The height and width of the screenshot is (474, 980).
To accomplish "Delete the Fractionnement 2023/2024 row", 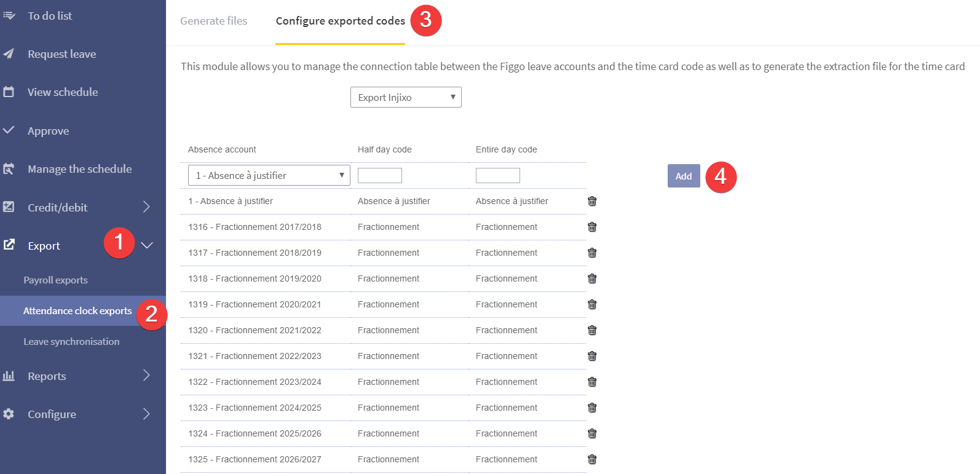I will pos(592,382).
